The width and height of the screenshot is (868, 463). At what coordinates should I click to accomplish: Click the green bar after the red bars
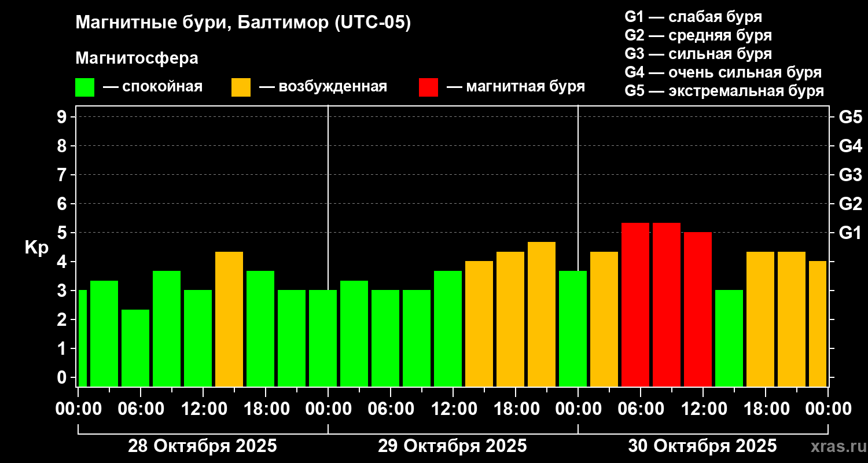(729, 338)
